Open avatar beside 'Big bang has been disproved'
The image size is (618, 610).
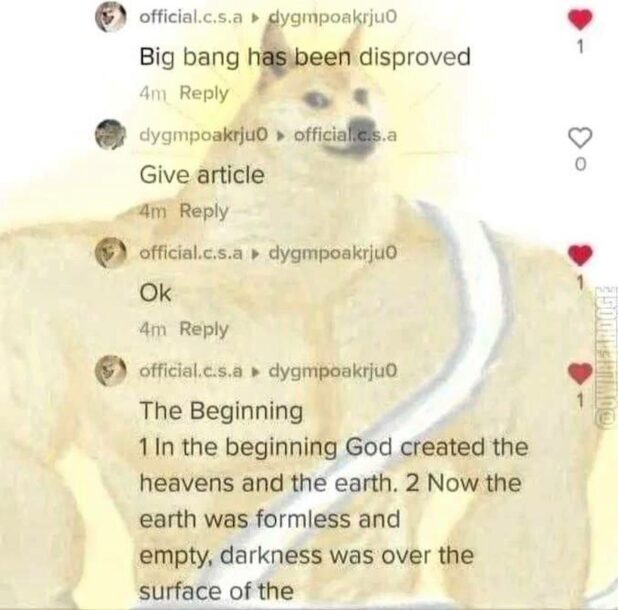pos(111,18)
